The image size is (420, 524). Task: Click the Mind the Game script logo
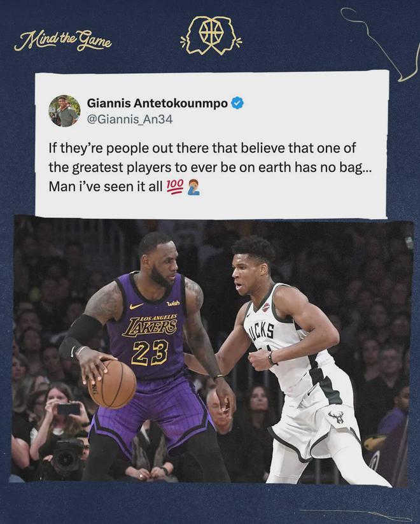[62, 41]
